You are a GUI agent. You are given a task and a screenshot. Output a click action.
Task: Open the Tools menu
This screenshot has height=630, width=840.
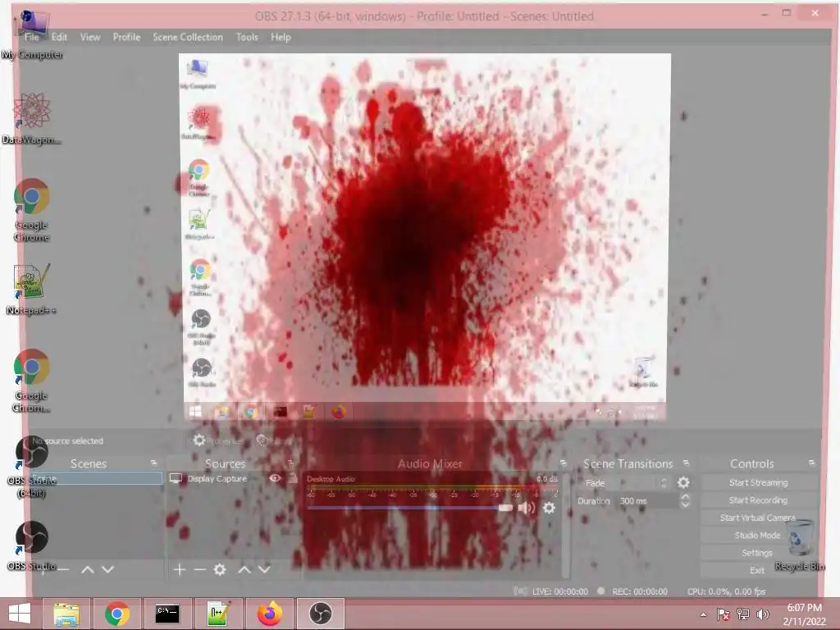tap(247, 37)
